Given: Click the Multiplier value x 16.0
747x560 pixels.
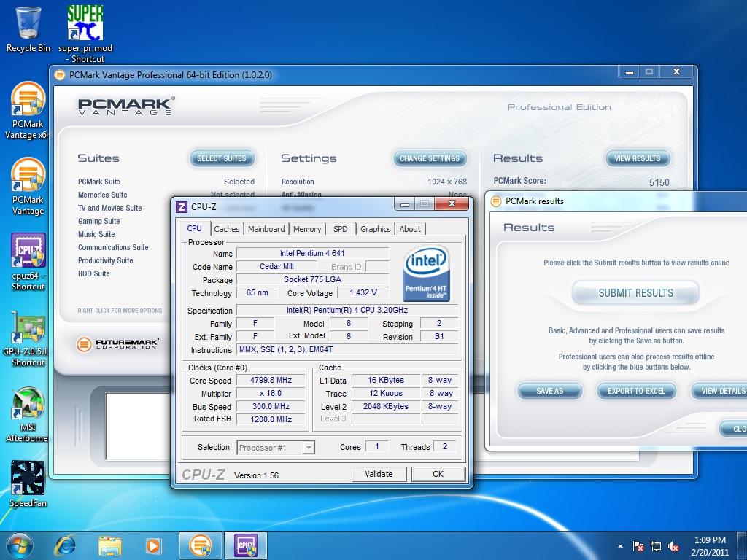Looking at the screenshot, I should [x=271, y=393].
